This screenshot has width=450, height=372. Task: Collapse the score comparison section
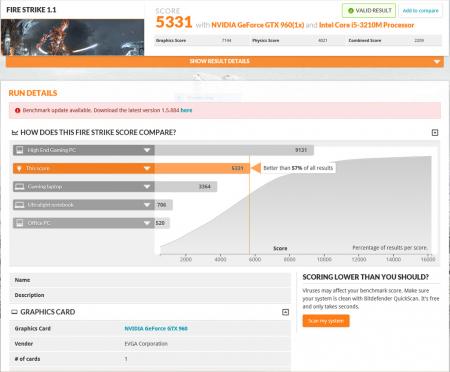click(x=435, y=133)
